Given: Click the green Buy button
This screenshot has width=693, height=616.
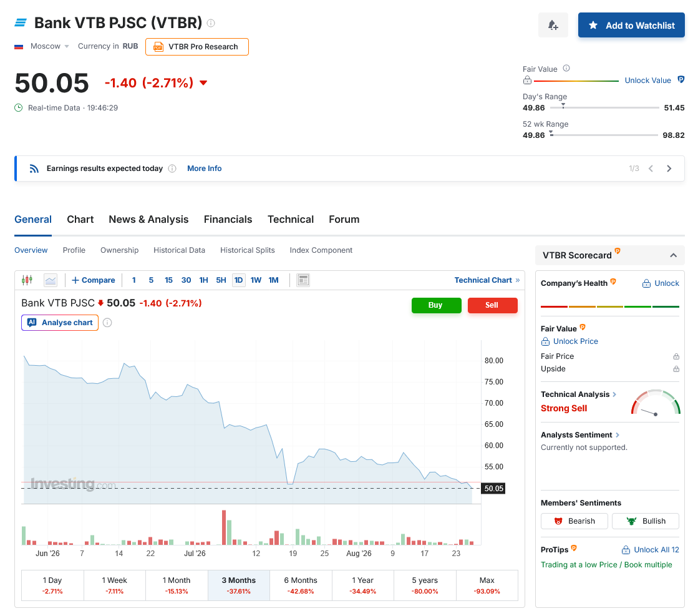Looking at the screenshot, I should pyautogui.click(x=436, y=305).
